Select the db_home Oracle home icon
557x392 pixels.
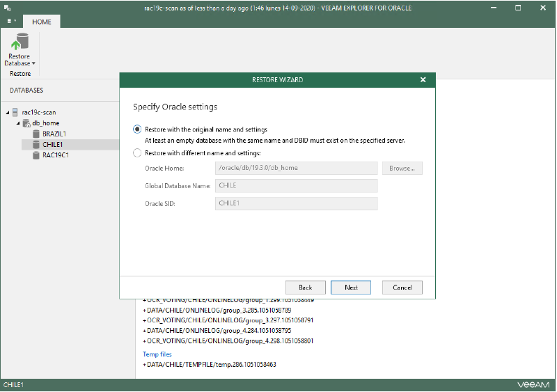click(26, 123)
